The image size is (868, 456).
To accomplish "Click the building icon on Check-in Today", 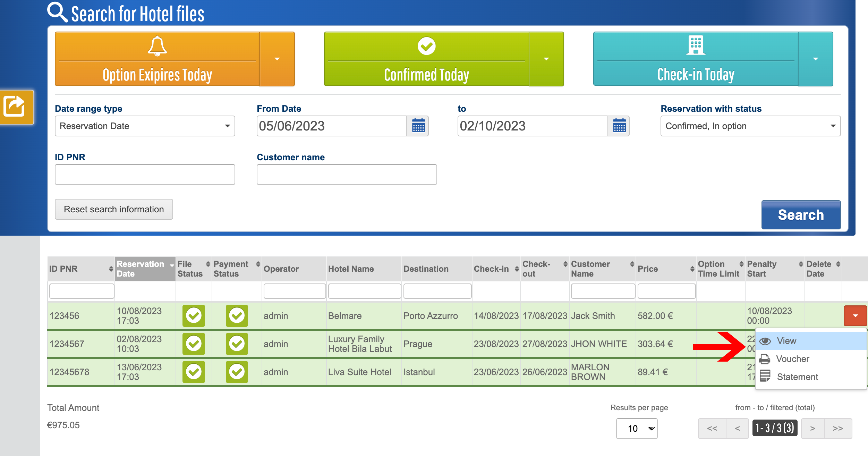I will [x=696, y=45].
